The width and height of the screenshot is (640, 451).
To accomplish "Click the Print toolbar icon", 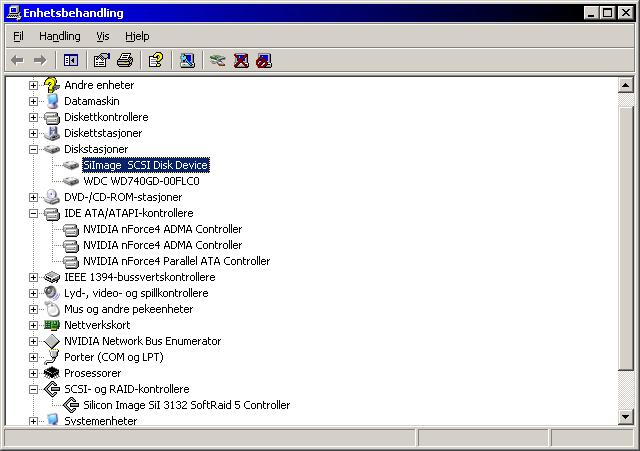I will [x=124, y=60].
